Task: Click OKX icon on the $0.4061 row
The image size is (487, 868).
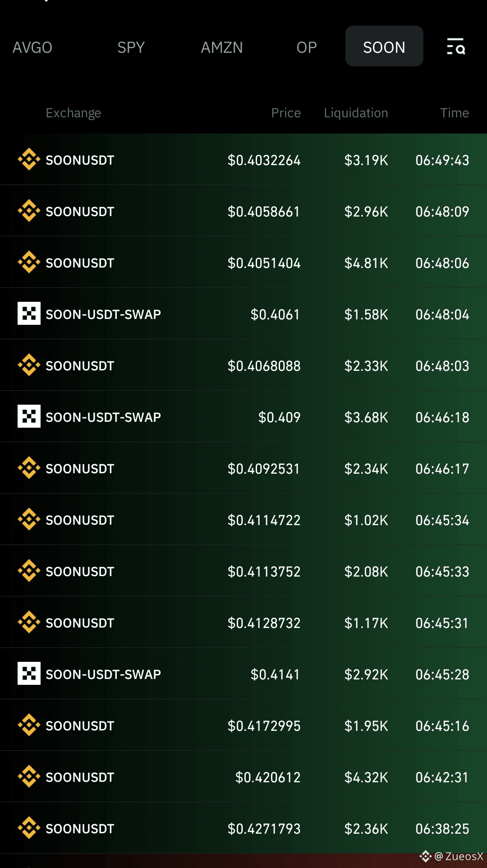Action: pyautogui.click(x=29, y=314)
